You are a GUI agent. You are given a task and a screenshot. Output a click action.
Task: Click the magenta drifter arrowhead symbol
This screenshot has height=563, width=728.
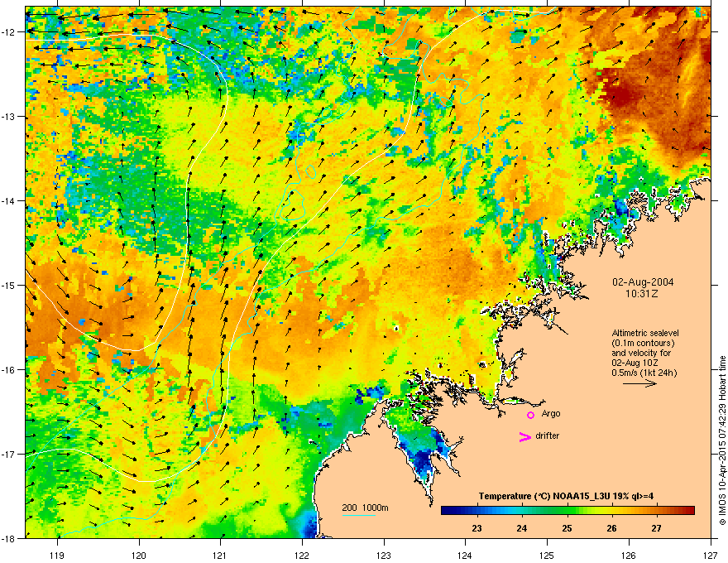pyautogui.click(x=524, y=436)
